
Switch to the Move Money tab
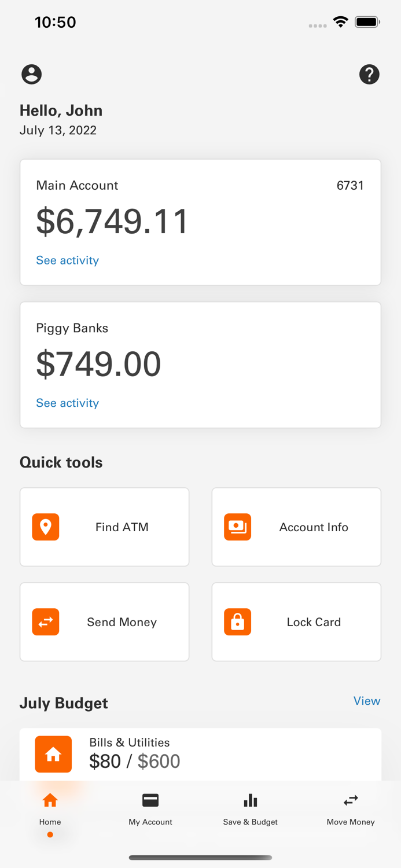coord(350,808)
